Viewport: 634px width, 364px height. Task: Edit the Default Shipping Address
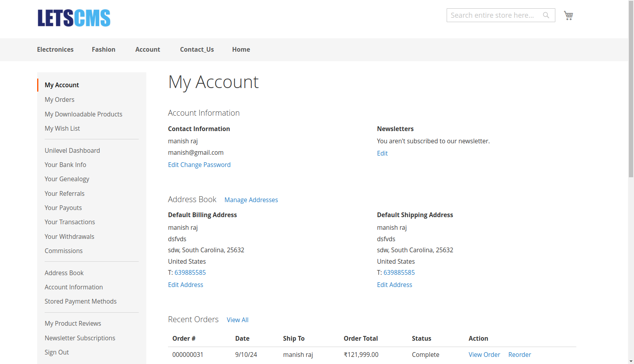pyautogui.click(x=394, y=285)
